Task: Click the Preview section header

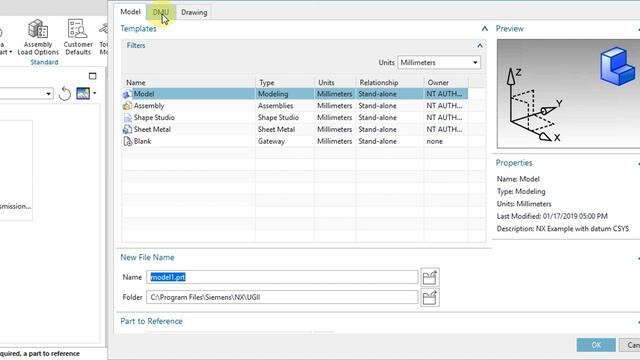Action: [x=510, y=29]
